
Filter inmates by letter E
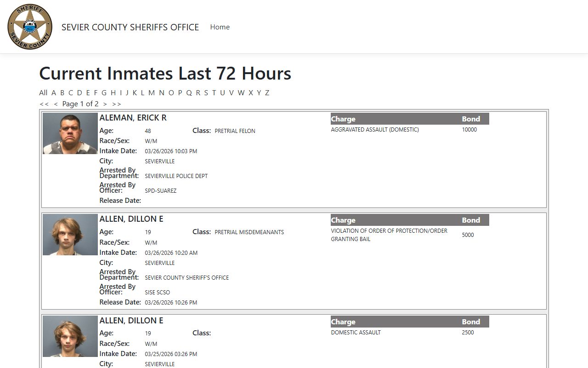pyautogui.click(x=88, y=92)
